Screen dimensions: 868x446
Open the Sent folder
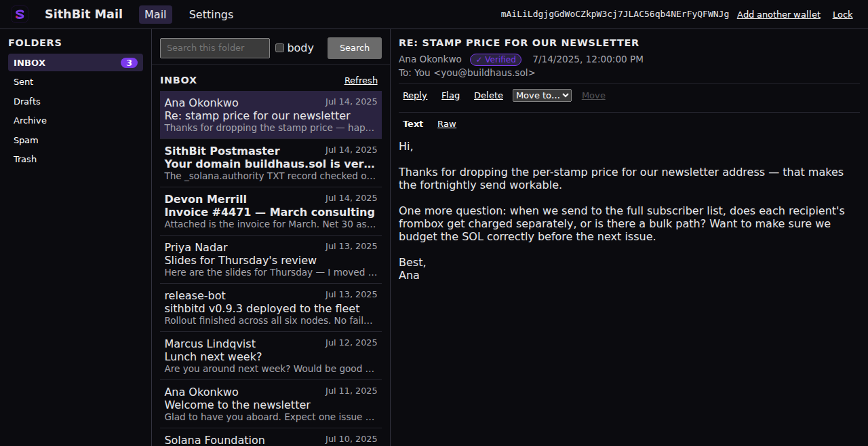(75, 81)
